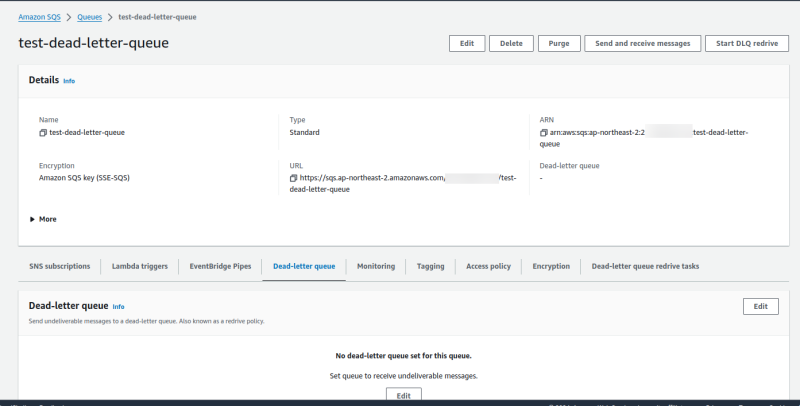Go to Queues breadcrumb link
Screen dimensions: 800x406
coord(91,16)
